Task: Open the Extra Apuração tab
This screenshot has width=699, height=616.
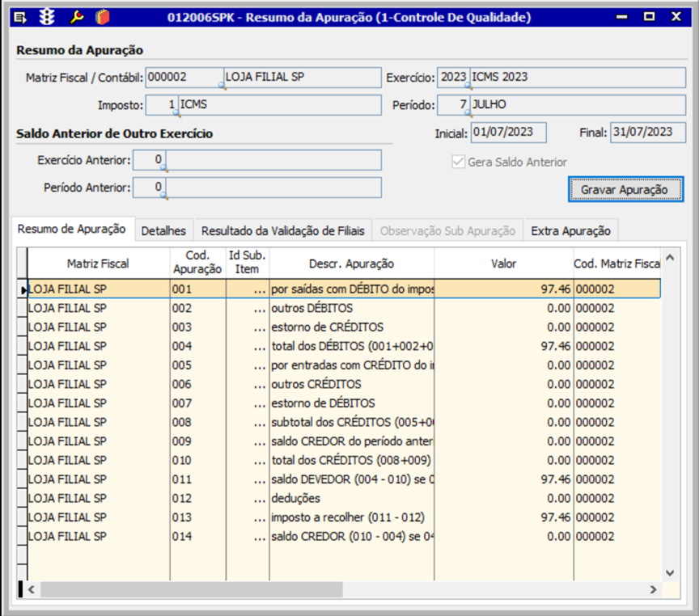Action: pyautogui.click(x=570, y=231)
